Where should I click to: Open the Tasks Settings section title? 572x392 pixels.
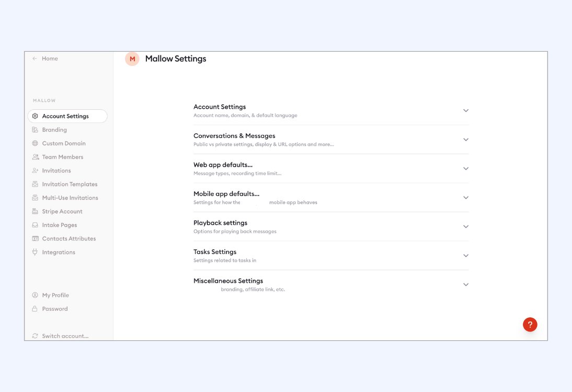point(215,252)
